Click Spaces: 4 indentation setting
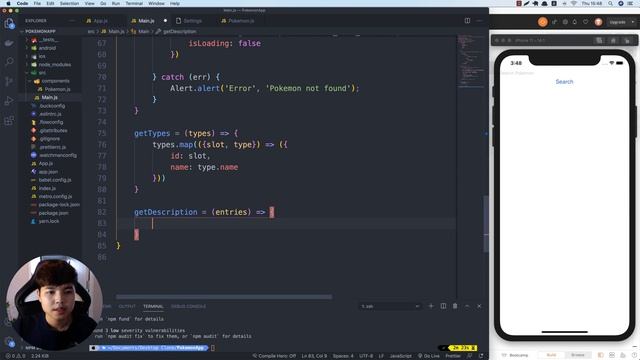This screenshot has width=640, height=360. coord(343,356)
